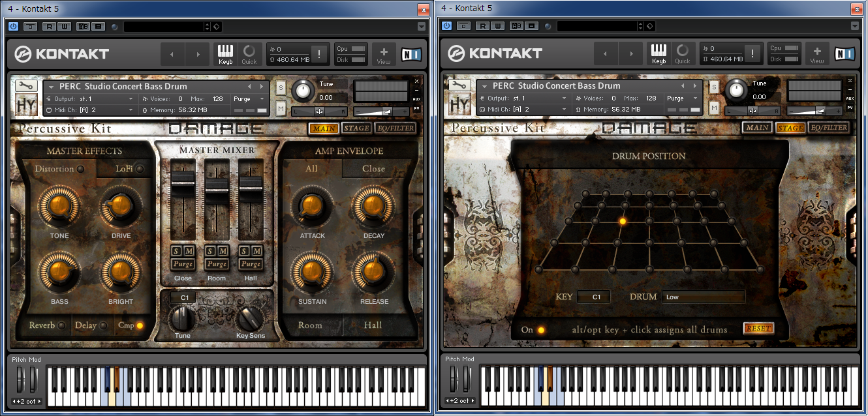Select the Hall tab in Amp Envelope

(373, 325)
